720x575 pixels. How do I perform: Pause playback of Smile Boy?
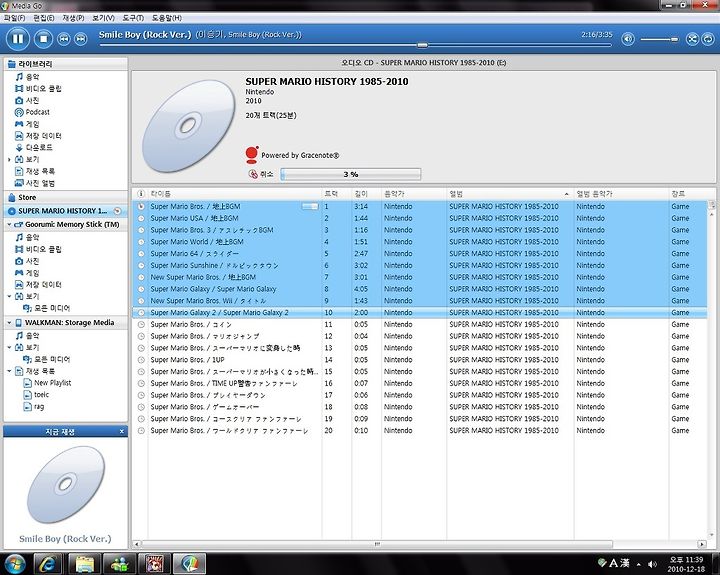point(17,39)
